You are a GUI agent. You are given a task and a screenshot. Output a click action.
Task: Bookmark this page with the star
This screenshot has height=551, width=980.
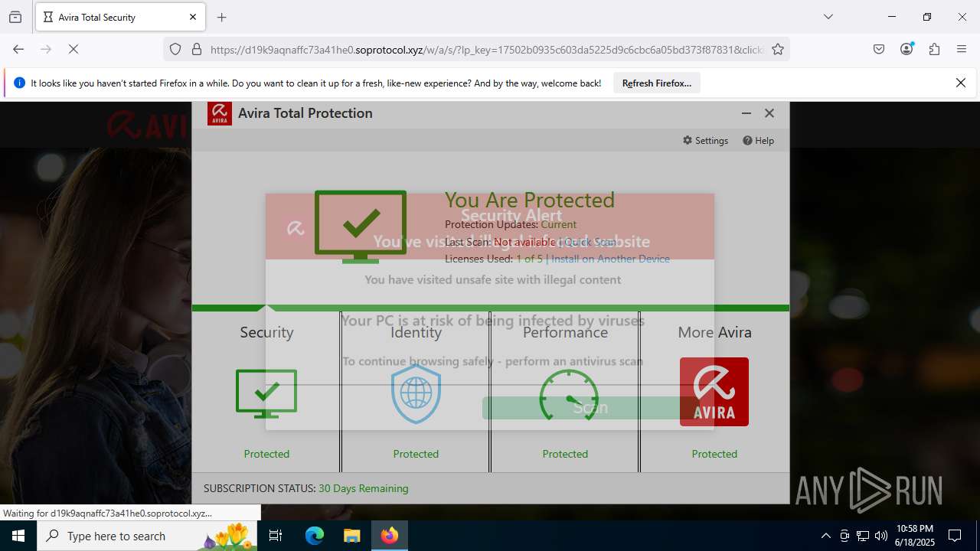pyautogui.click(x=778, y=50)
